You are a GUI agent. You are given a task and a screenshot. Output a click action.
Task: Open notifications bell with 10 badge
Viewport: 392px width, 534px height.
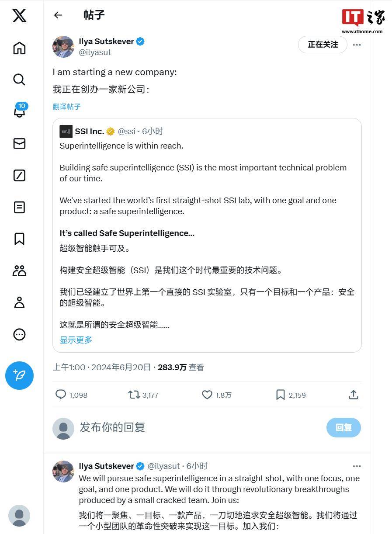pyautogui.click(x=20, y=111)
